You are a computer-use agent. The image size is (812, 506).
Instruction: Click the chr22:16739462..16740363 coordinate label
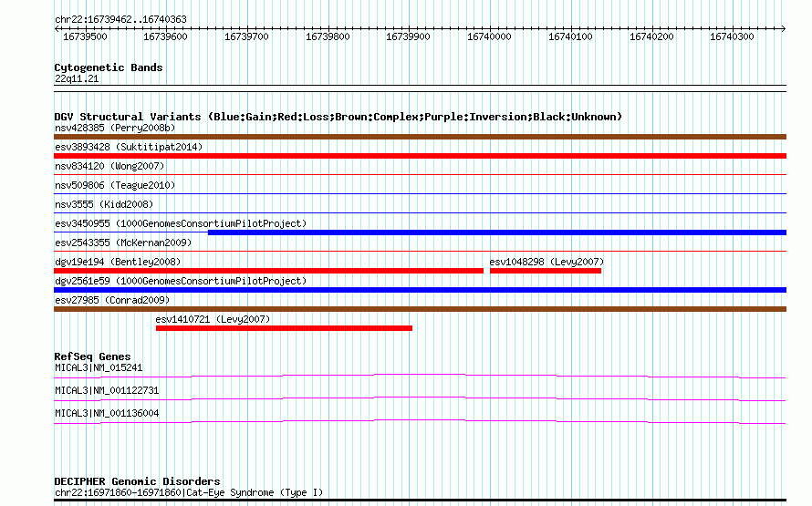120,19
